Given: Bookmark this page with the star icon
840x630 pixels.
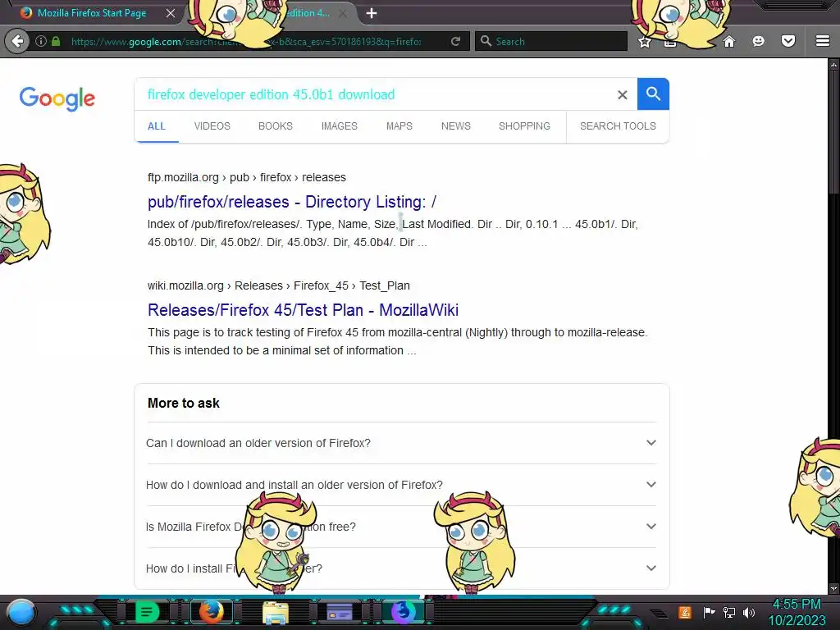Looking at the screenshot, I should point(645,42).
